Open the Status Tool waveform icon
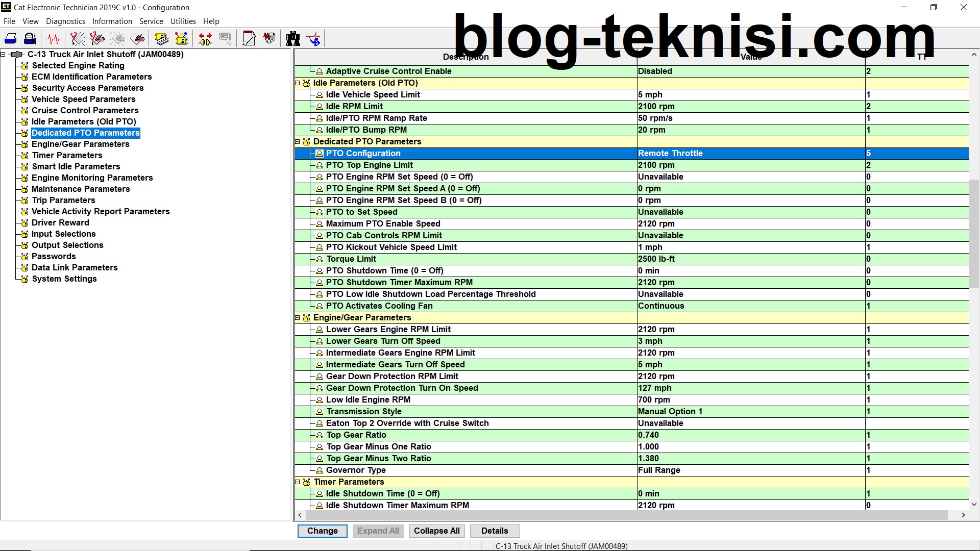Screen dimensions: 980x551 pos(54,39)
